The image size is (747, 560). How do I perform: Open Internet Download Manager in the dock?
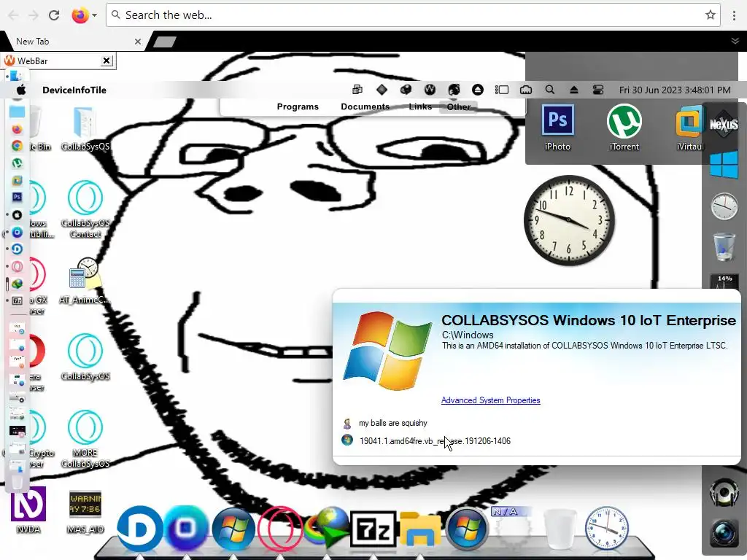point(327,529)
